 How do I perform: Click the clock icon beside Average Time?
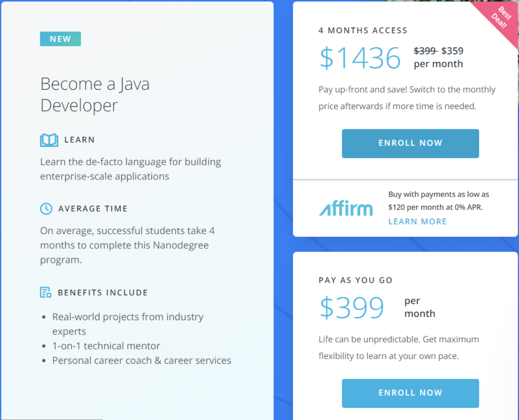click(x=46, y=208)
